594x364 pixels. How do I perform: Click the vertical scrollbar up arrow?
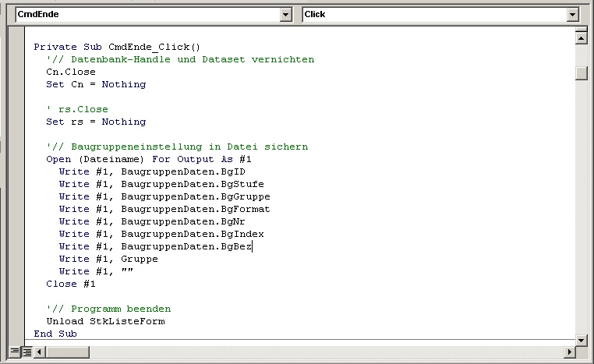[x=581, y=38]
